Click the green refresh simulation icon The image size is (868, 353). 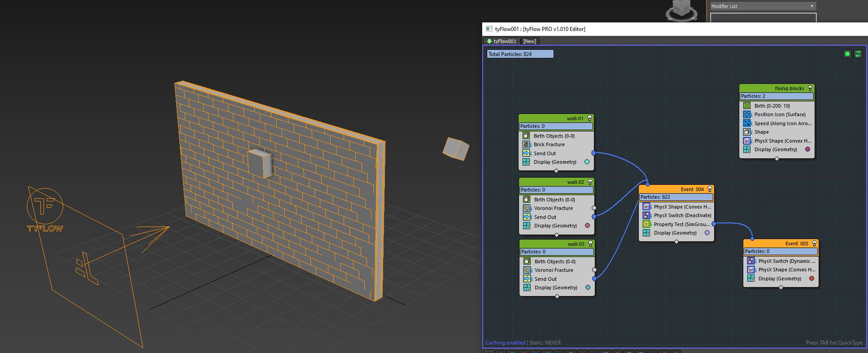(x=858, y=54)
